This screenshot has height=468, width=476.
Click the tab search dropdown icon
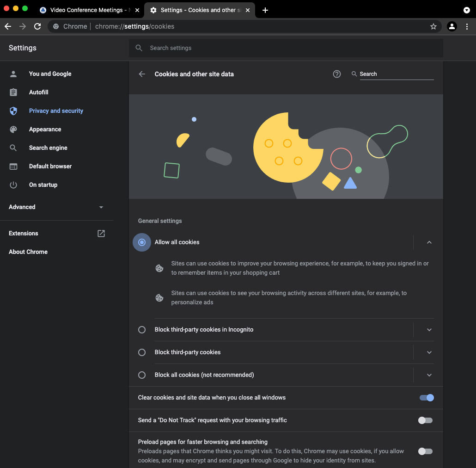(x=467, y=10)
